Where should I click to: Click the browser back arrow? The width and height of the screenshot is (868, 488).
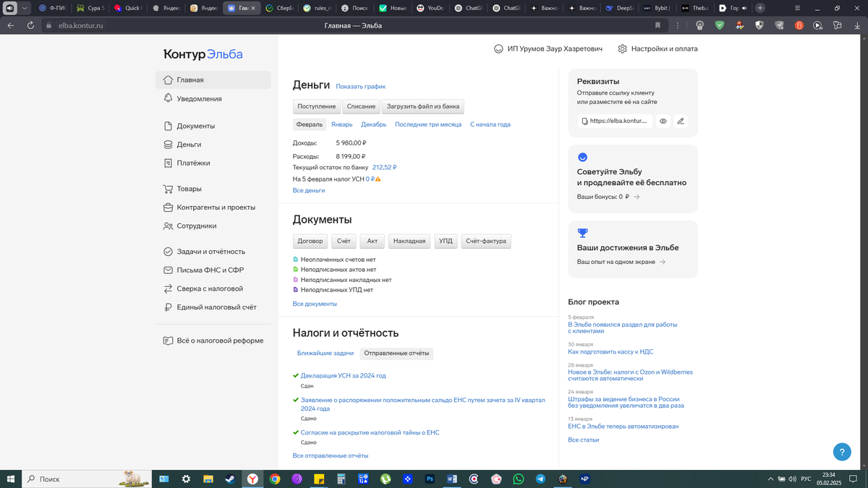click(11, 25)
